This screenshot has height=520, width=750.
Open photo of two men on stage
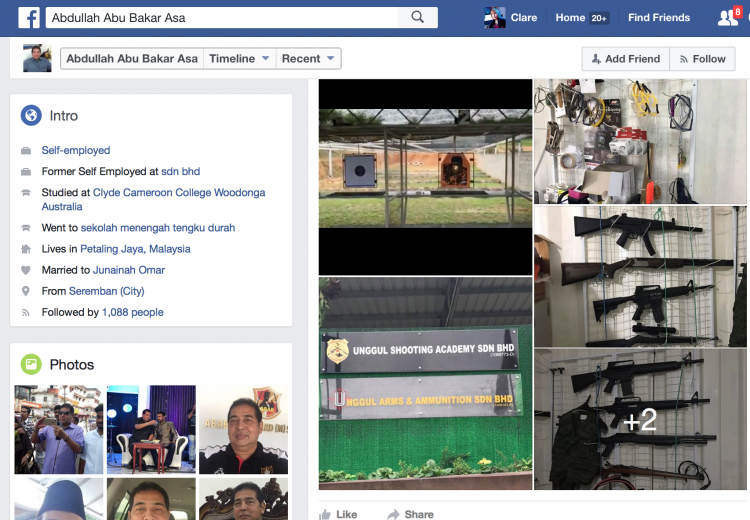click(x=151, y=430)
